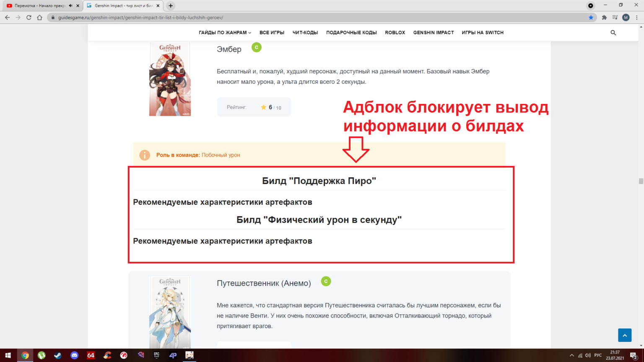The image size is (644, 362).
Task: Mute the YouTube tab speaker icon
Action: coord(70,5)
